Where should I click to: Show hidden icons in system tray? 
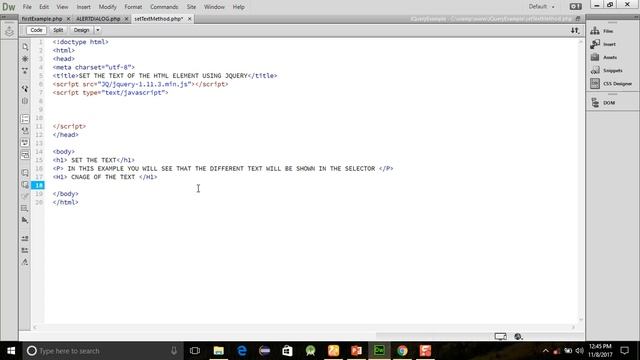(x=545, y=351)
